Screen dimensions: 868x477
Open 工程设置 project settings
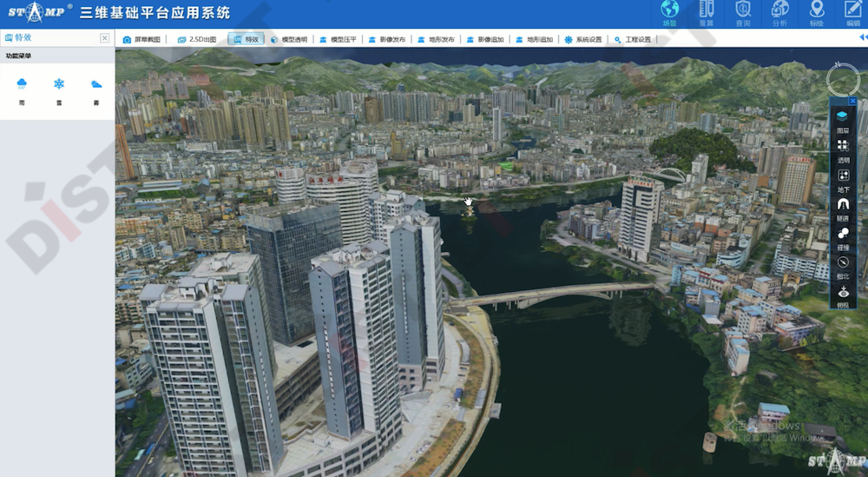click(633, 39)
